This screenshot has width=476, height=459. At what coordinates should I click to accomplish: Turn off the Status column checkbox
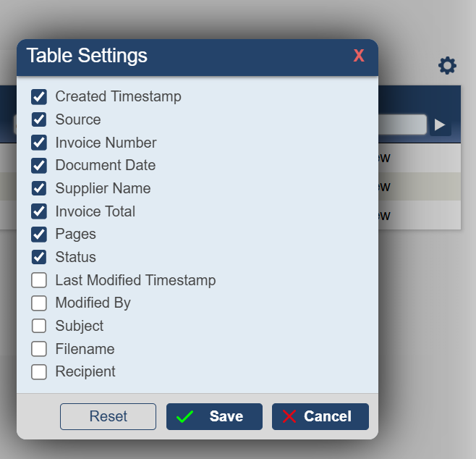tap(39, 257)
